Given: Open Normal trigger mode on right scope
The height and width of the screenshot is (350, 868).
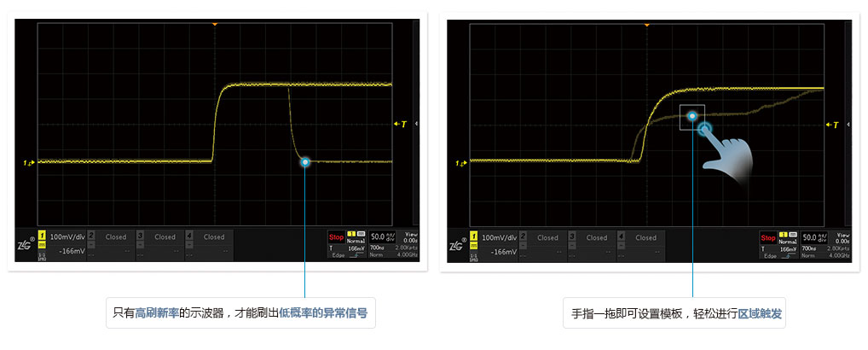Looking at the screenshot, I should click(788, 241).
